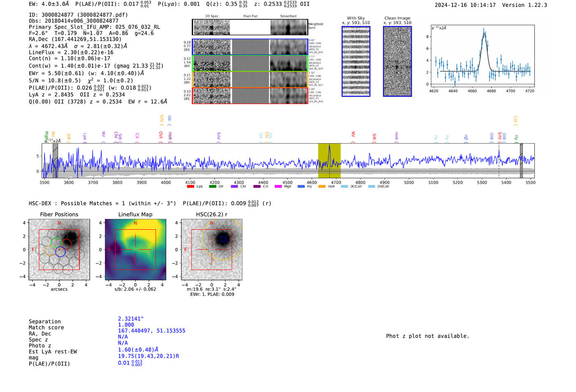Viewport: 576px width, 392px height.
Task: Click the red fiber circle in Fiber Positions
Action: coord(66,244)
